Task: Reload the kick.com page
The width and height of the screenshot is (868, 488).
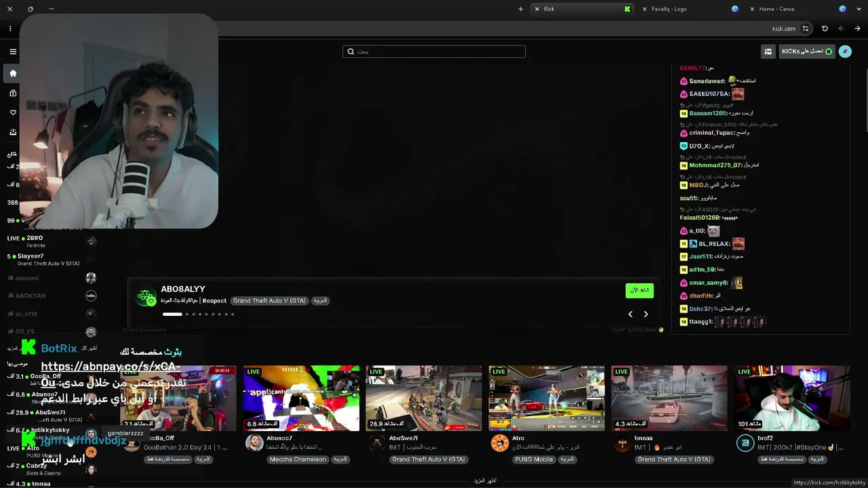Action: click(x=825, y=28)
